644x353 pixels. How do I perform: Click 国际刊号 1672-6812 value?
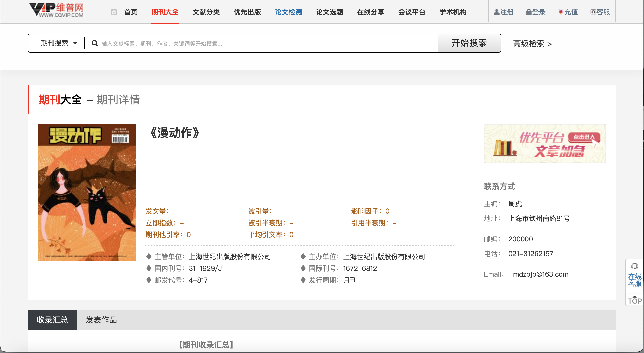(x=360, y=268)
